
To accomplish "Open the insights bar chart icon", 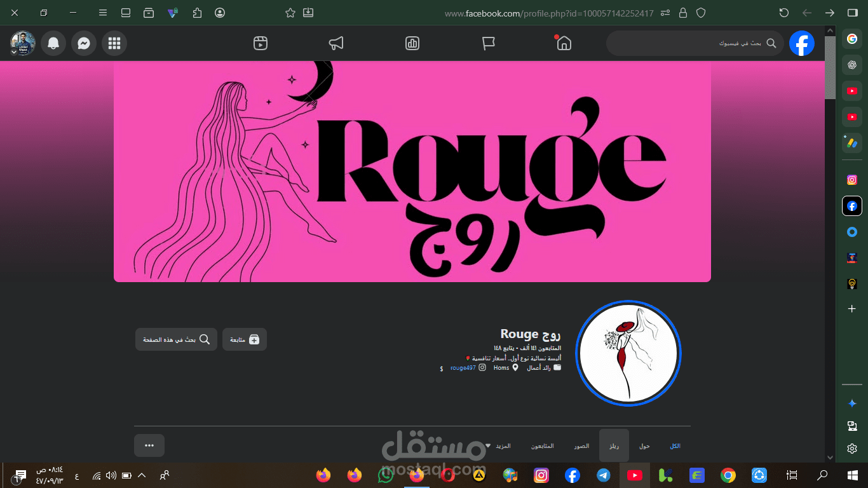I will pos(412,43).
